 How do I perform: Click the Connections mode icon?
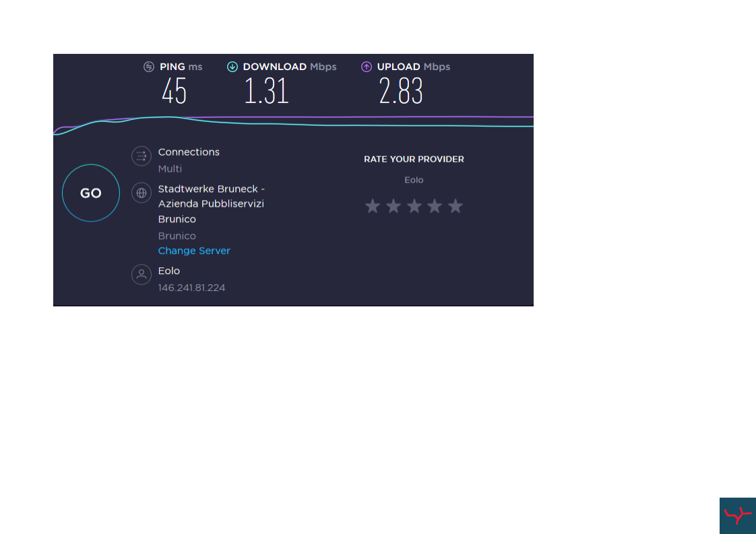point(141,156)
